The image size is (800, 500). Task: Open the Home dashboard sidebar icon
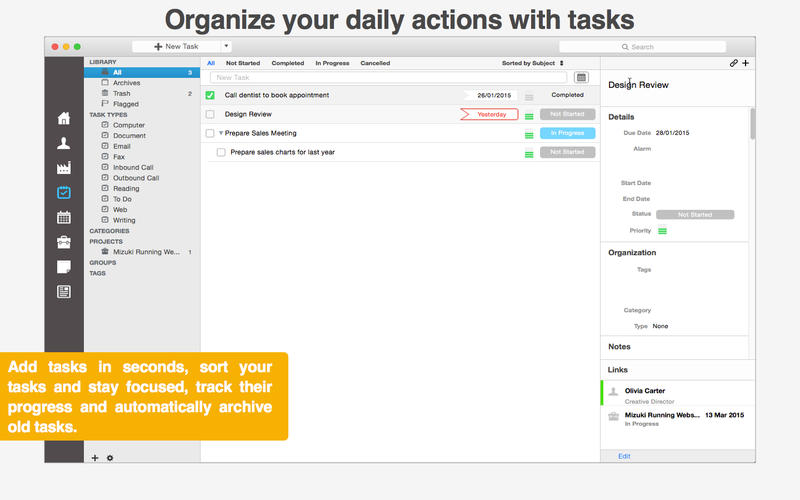tap(64, 118)
